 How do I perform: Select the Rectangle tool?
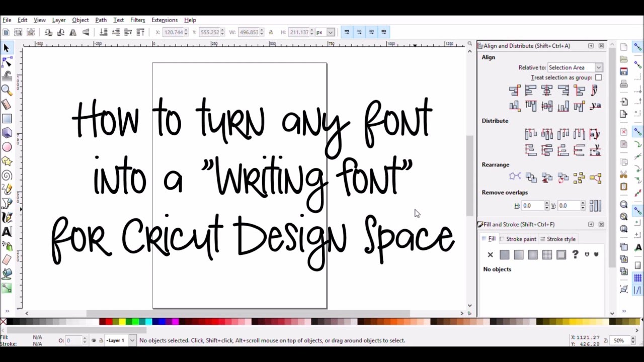click(7, 119)
